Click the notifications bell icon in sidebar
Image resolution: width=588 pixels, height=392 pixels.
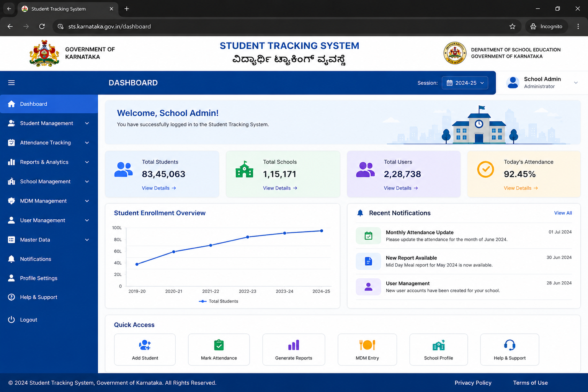[11, 259]
